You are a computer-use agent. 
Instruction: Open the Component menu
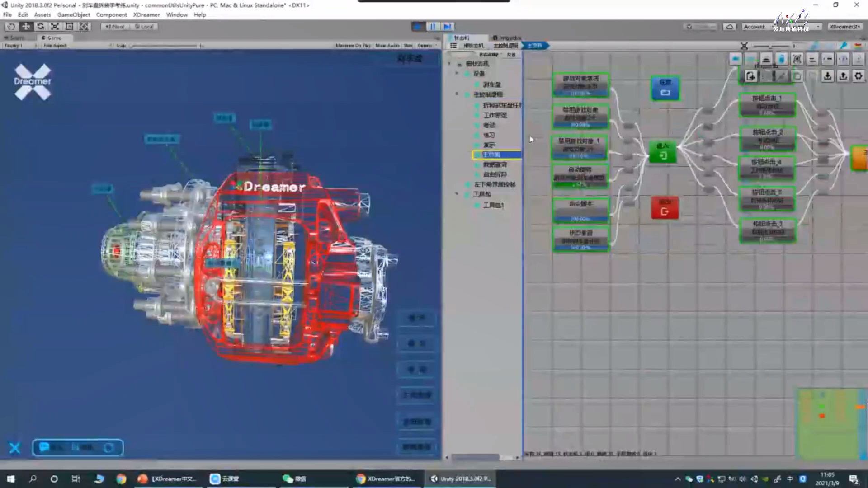(111, 15)
